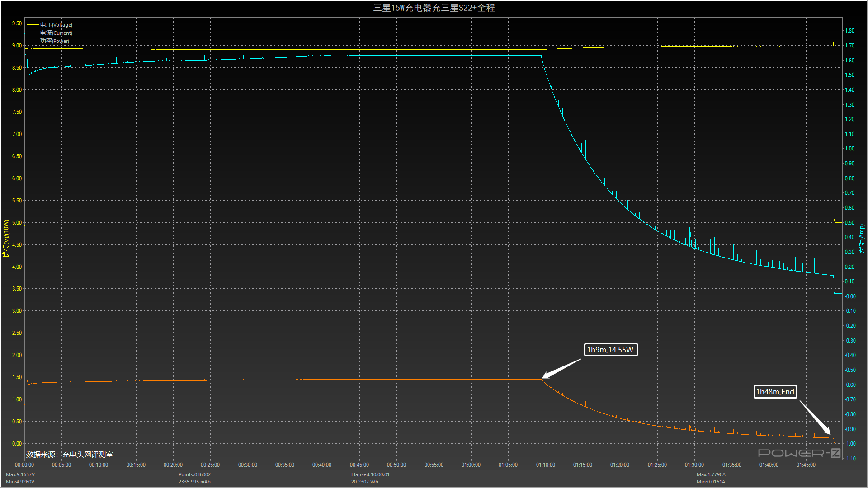Select the 功率(Power) legend label
868x488 pixels.
coord(55,41)
